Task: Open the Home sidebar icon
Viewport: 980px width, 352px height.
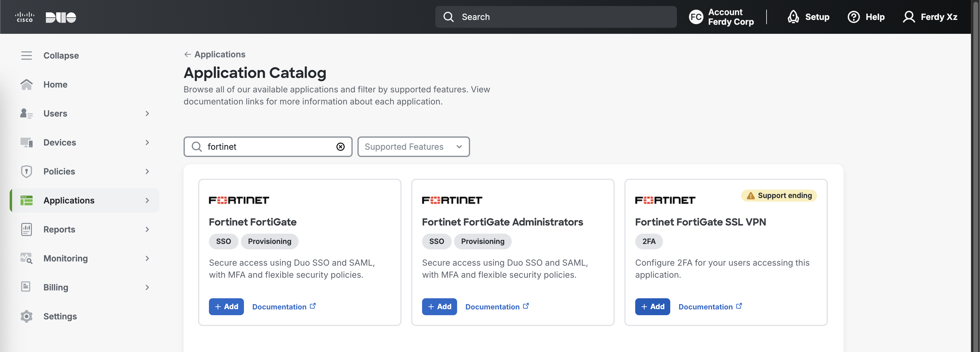Action: pyautogui.click(x=26, y=85)
